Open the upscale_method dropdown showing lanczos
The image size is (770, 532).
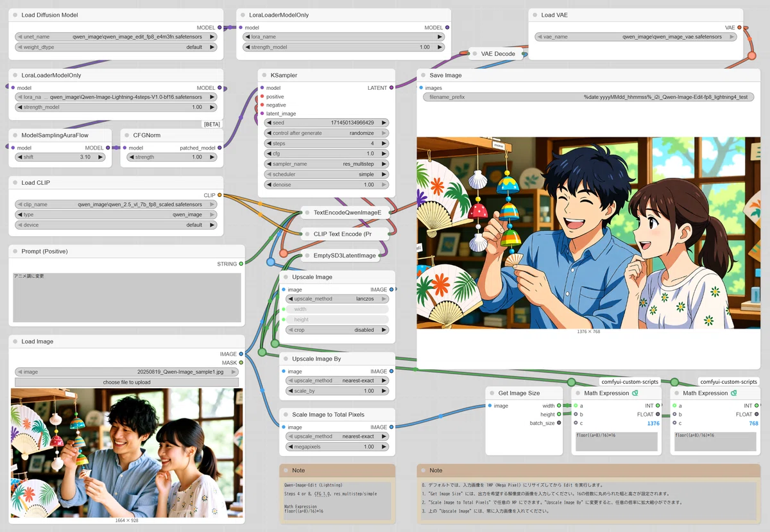pos(337,299)
